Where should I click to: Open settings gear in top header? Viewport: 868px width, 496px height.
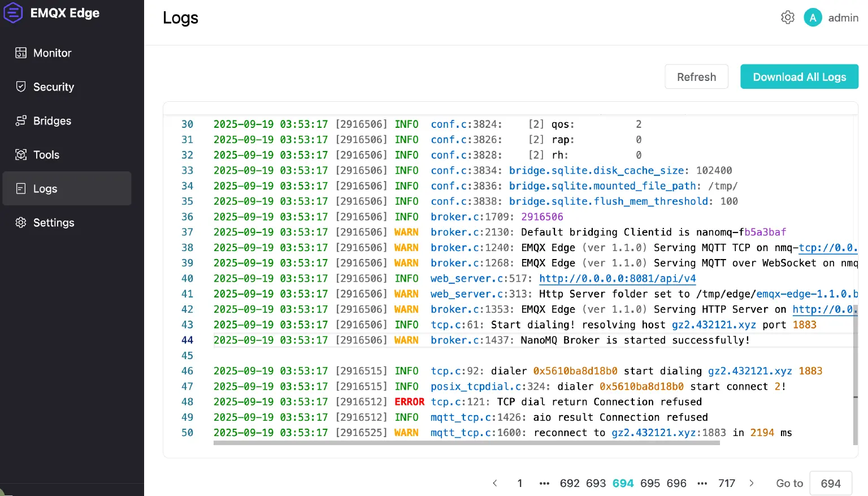click(x=787, y=18)
